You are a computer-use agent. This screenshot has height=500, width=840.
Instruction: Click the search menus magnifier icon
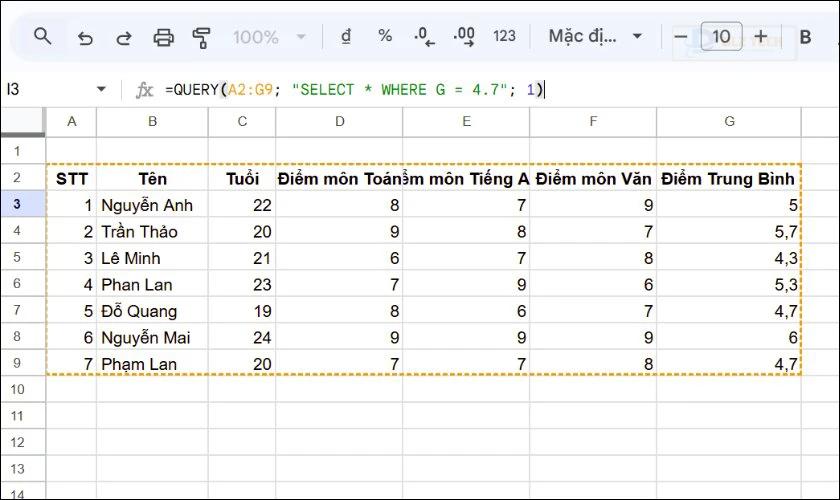(x=42, y=36)
